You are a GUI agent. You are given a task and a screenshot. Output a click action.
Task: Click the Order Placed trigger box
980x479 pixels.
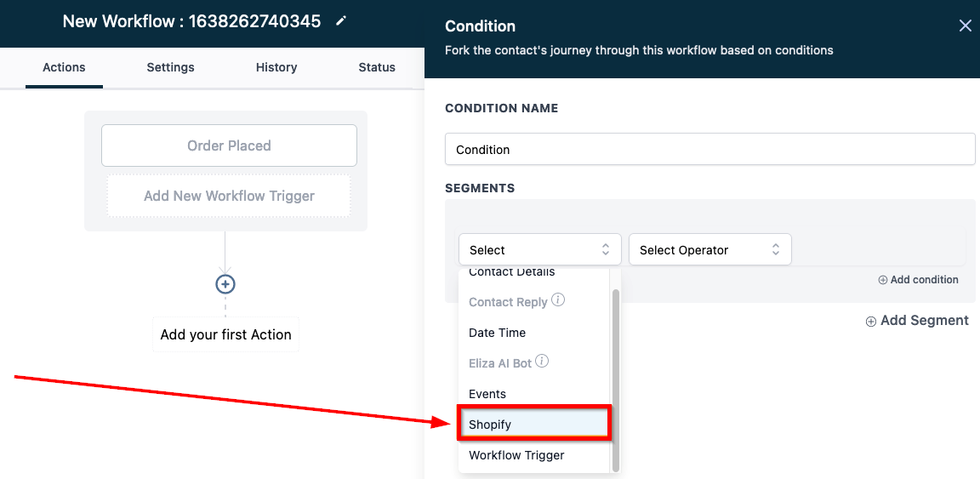click(229, 145)
